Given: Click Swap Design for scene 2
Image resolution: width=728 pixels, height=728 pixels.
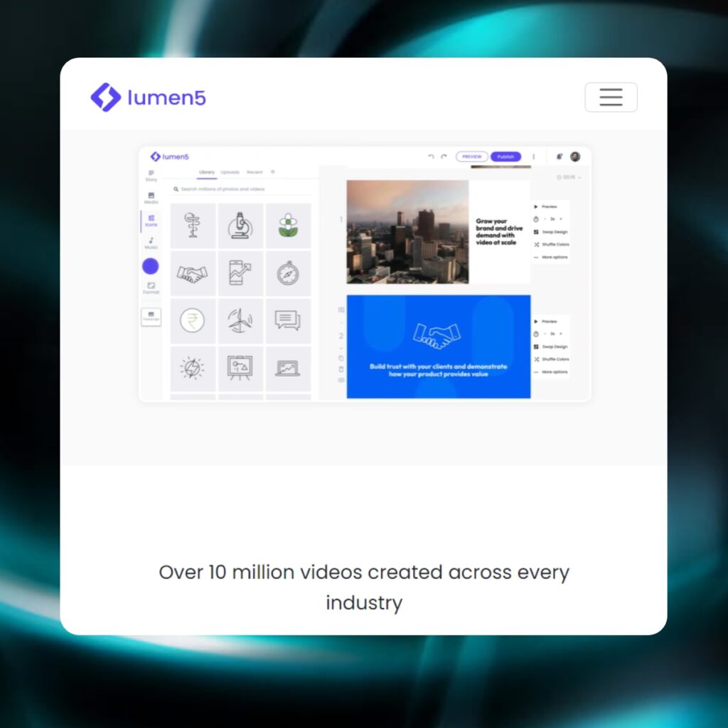Looking at the screenshot, I should pyautogui.click(x=551, y=346).
